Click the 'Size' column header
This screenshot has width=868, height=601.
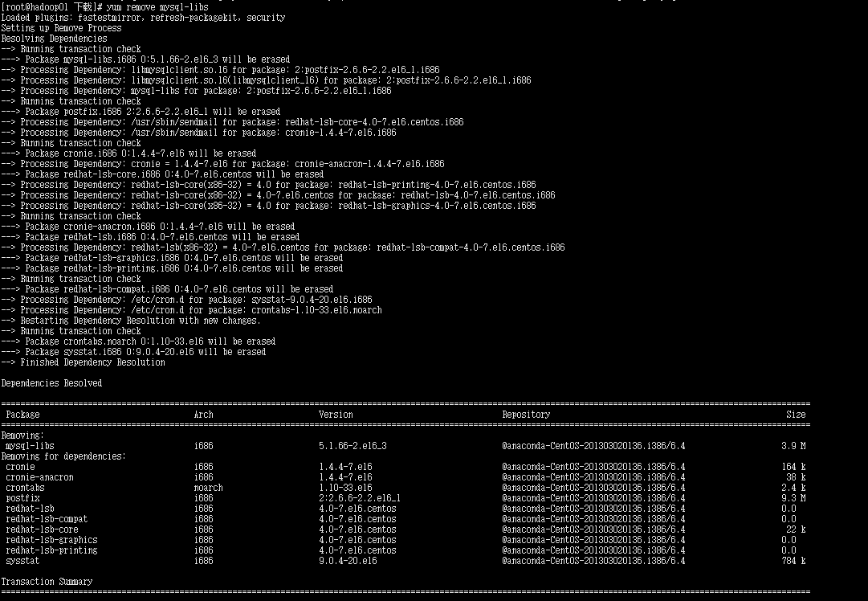(x=796, y=415)
